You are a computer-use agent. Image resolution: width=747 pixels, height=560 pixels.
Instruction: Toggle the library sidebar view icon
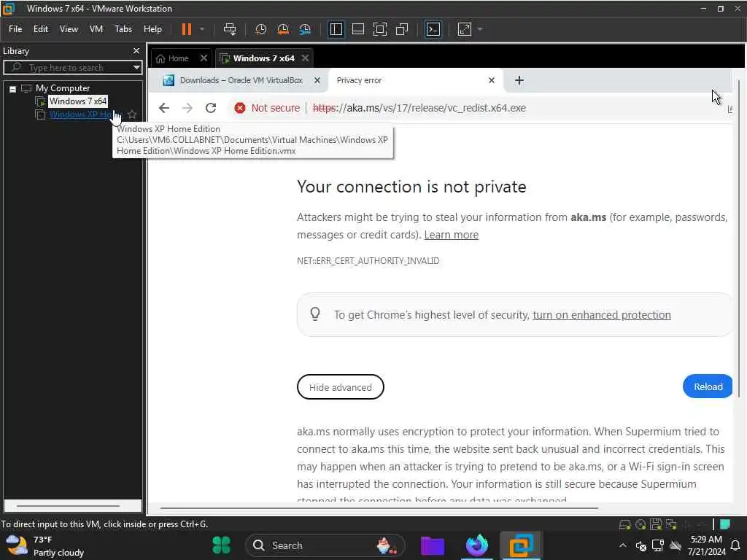tap(336, 29)
